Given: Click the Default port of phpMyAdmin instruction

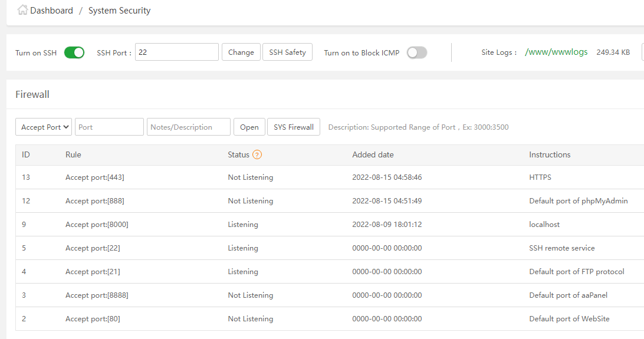Looking at the screenshot, I should [x=578, y=200].
